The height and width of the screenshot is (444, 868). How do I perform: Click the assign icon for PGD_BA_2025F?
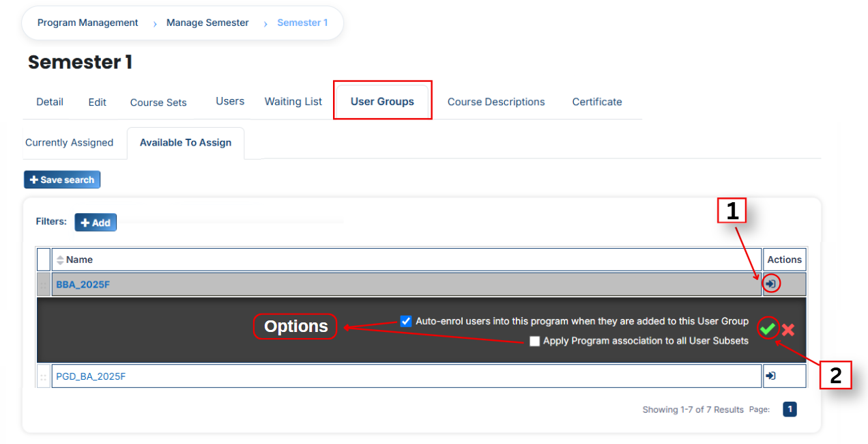coord(771,376)
